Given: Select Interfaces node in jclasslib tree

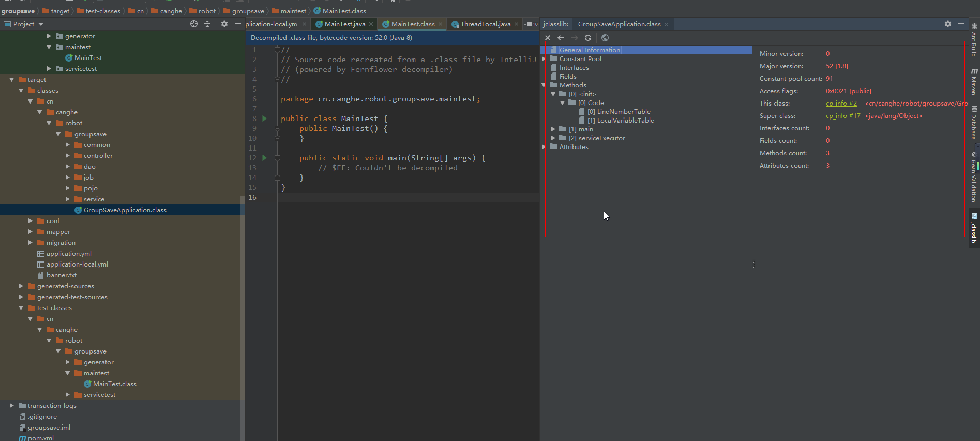Looking at the screenshot, I should tap(574, 68).
